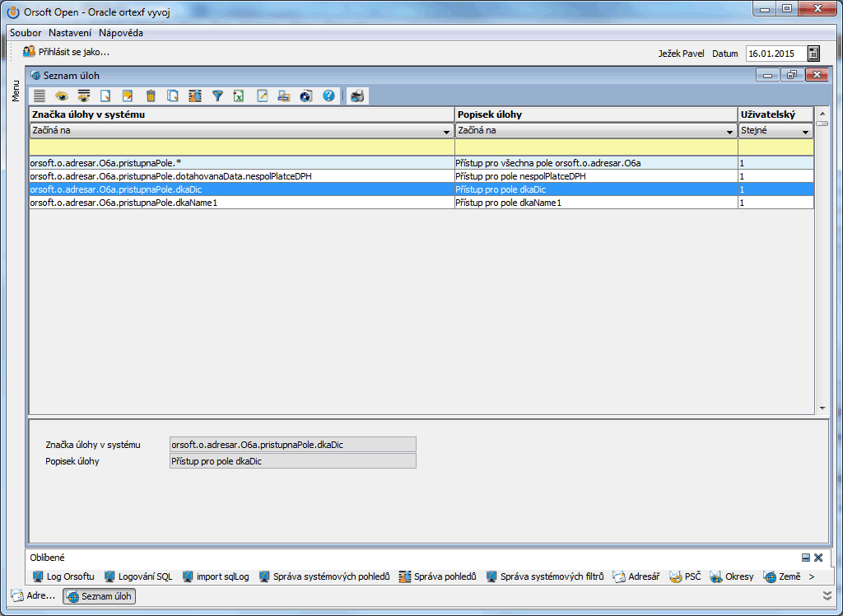The image size is (843, 616).
Task: Click the first eye view icon
Action: pos(62,96)
